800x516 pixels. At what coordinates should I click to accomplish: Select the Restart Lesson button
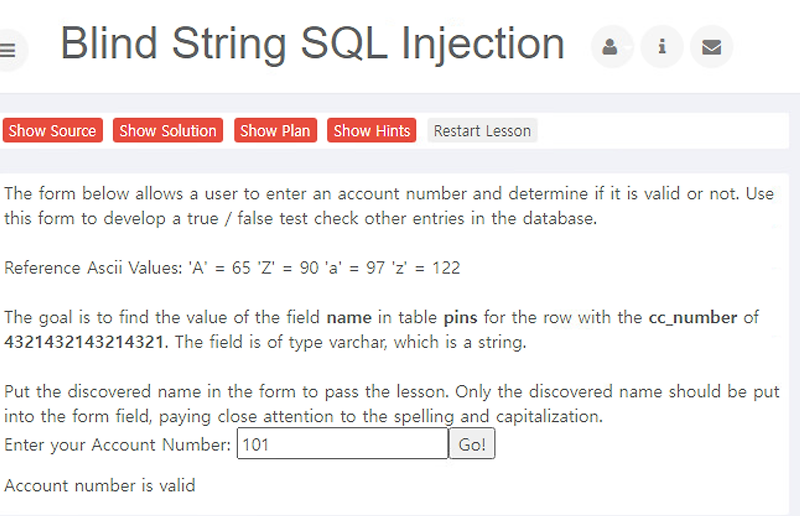tap(482, 131)
